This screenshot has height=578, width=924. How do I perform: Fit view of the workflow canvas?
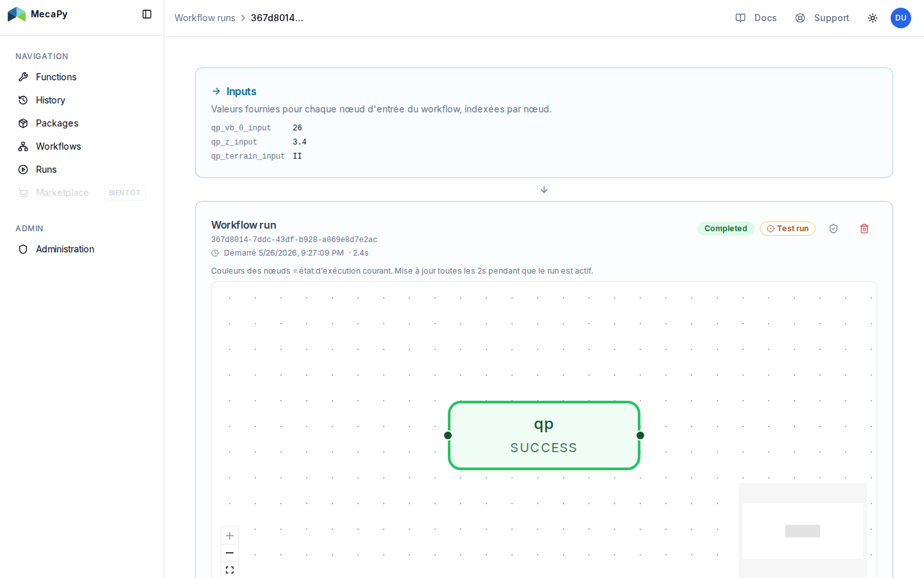[x=230, y=570]
